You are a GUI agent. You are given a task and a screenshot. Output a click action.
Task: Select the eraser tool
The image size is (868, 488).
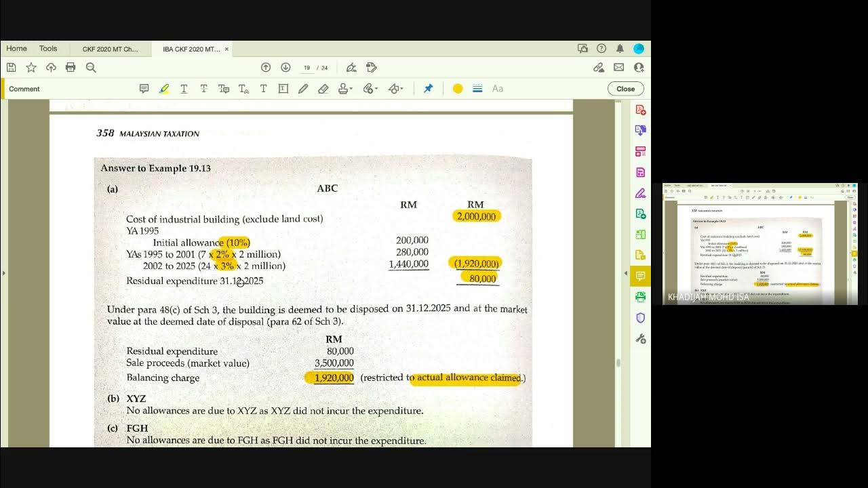[323, 89]
